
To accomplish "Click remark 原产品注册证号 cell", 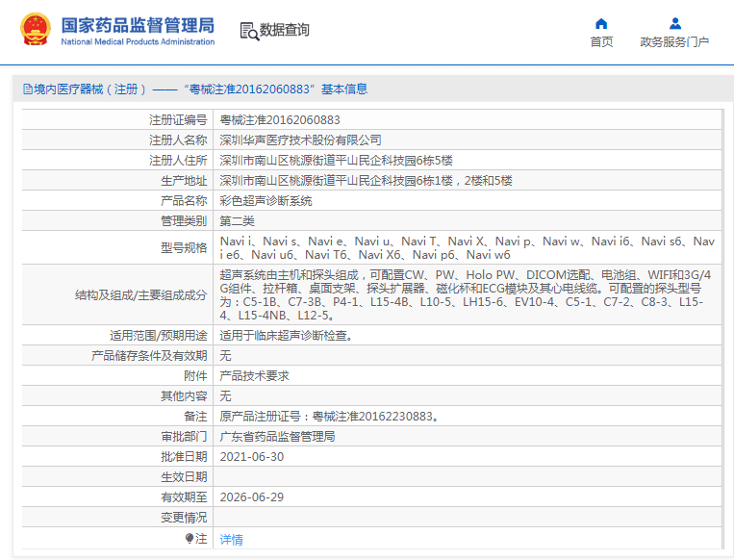I will pos(468,417).
